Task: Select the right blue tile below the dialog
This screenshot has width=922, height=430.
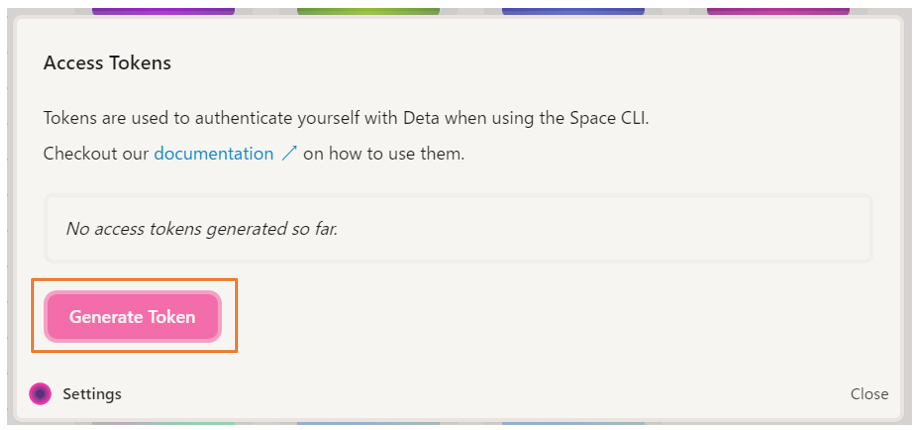Action: 573,423
